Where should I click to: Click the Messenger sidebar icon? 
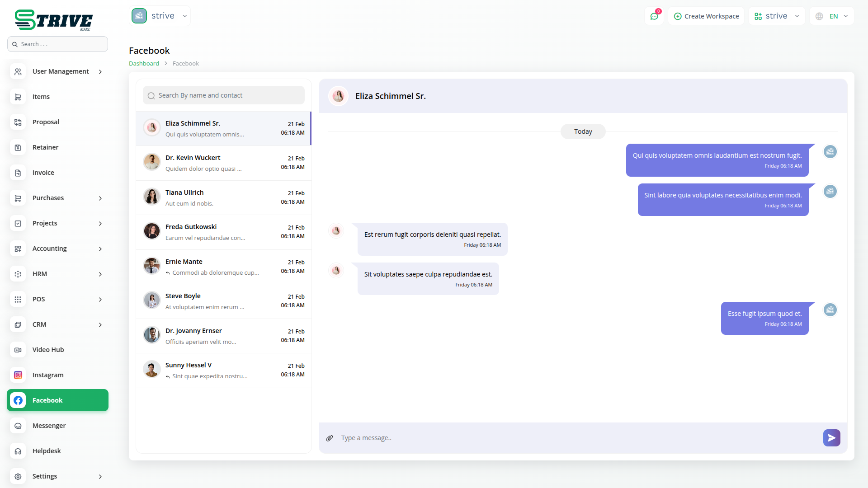tap(18, 426)
